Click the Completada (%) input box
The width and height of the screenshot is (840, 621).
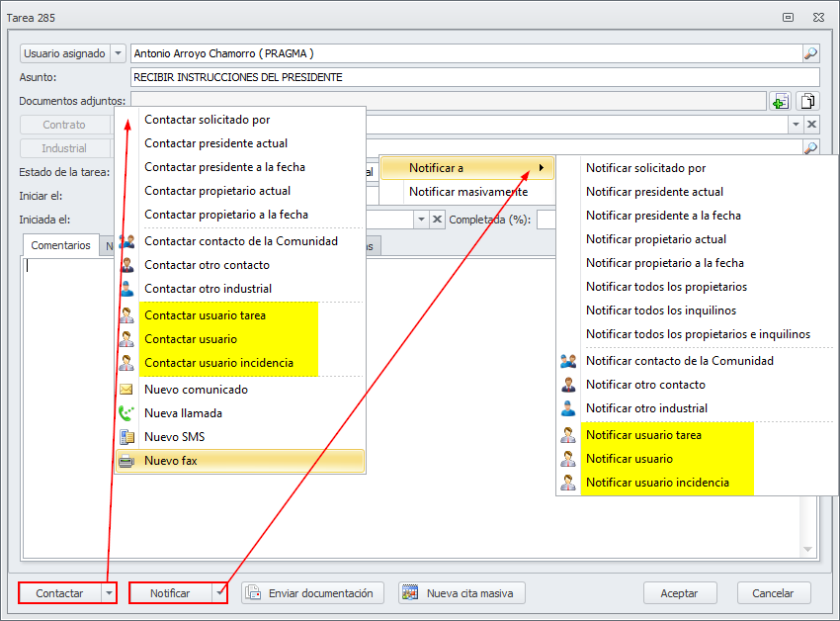tap(546, 220)
